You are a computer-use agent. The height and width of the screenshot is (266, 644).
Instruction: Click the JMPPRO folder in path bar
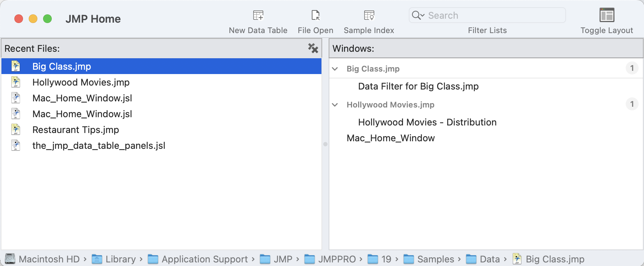coord(330,259)
